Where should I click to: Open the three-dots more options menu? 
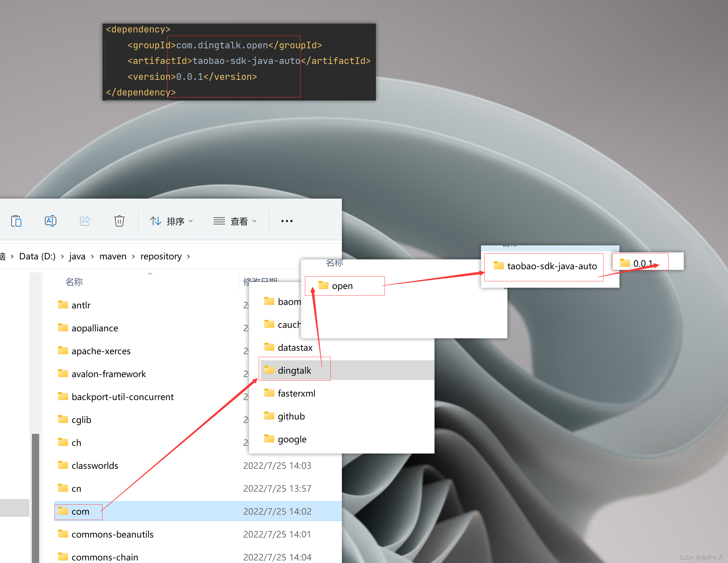(x=287, y=221)
